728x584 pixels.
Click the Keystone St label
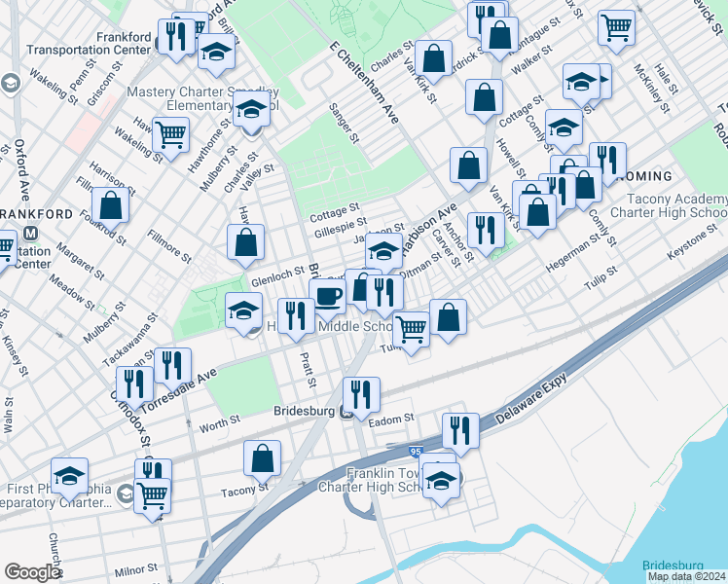point(692,241)
